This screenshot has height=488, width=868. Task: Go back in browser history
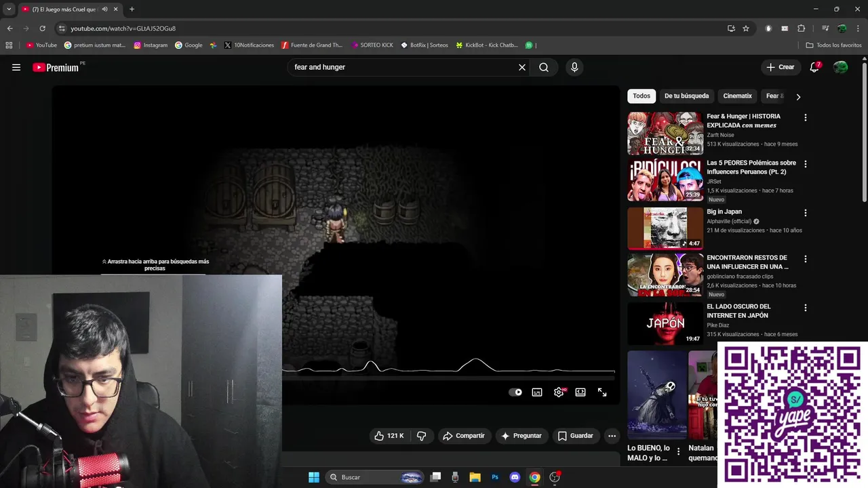(x=9, y=28)
